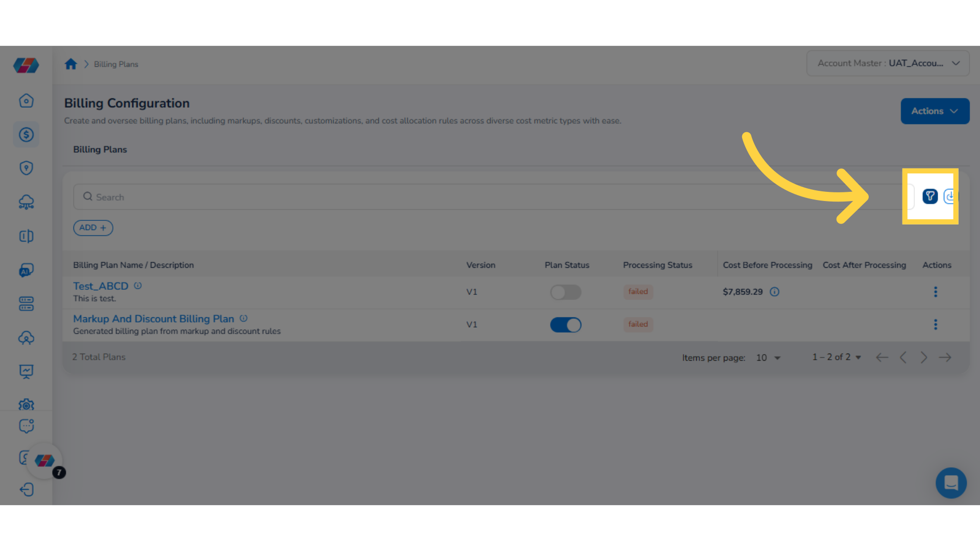Open the Test_ABCD billing plan link

(x=101, y=286)
